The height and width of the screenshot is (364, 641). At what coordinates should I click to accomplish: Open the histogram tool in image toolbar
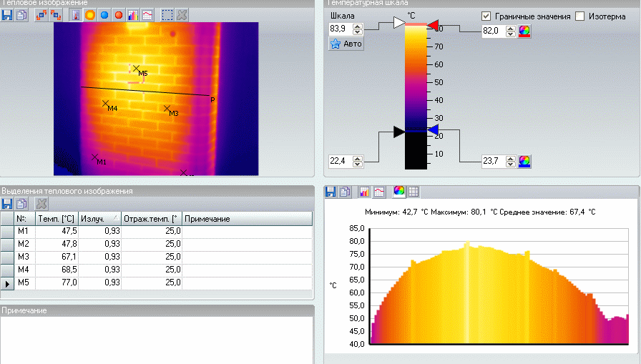click(132, 14)
